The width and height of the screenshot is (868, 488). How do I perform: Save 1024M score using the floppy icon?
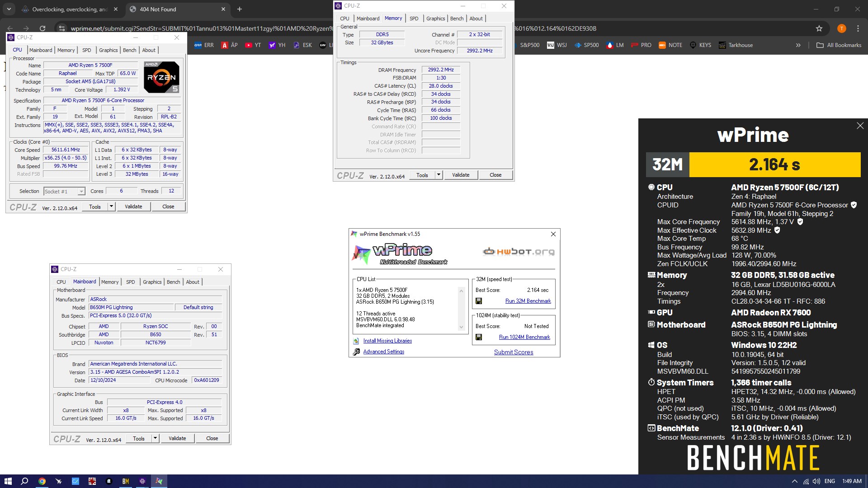pyautogui.click(x=479, y=337)
